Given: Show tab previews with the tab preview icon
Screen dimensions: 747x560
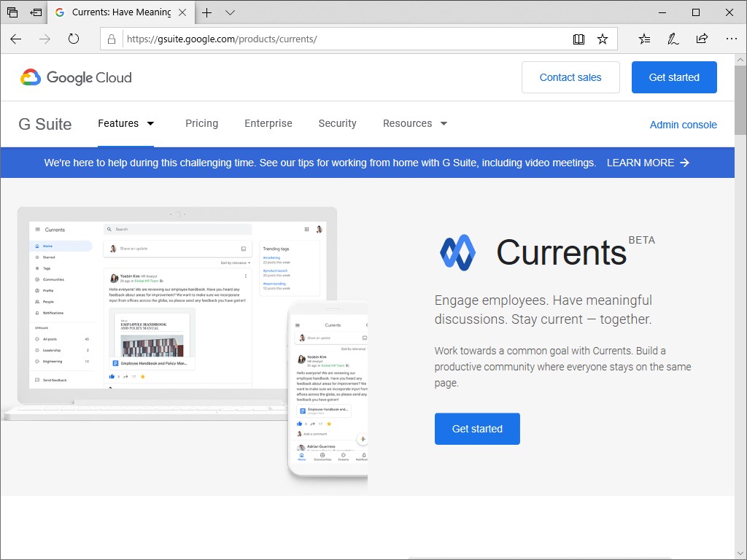Looking at the screenshot, I should point(11,12).
